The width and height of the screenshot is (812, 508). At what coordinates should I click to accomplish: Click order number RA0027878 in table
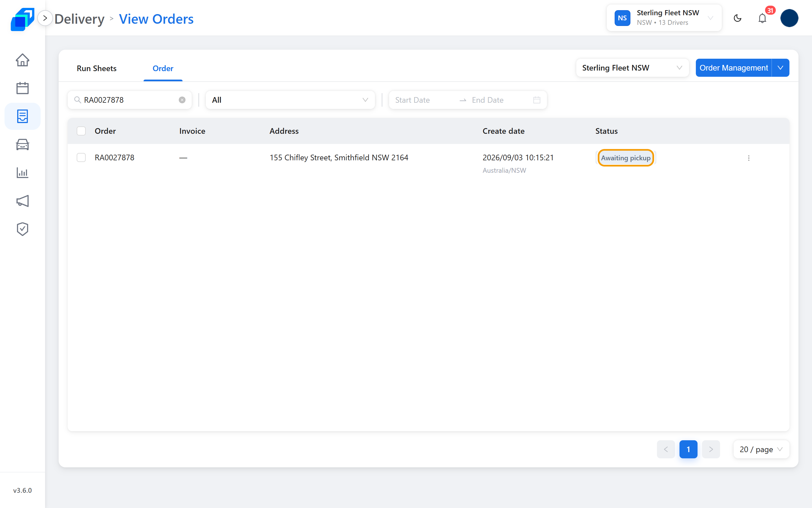click(x=114, y=157)
